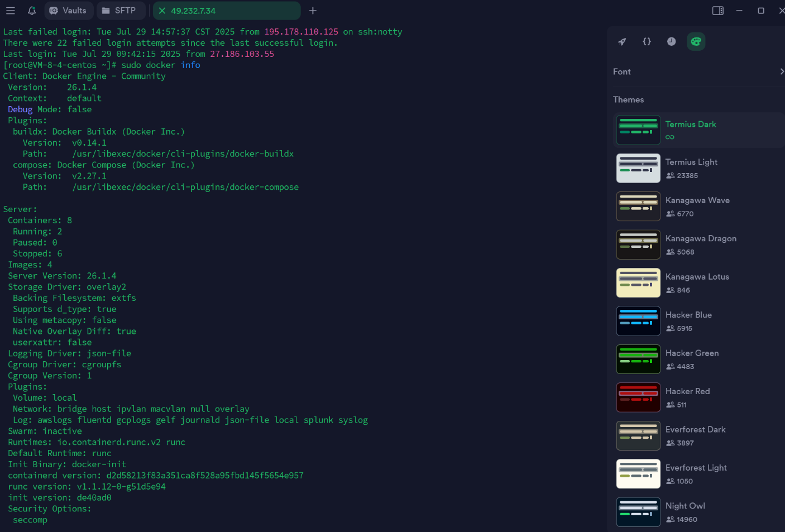Click the Themes section heading
Viewport: 785px width, 532px height.
click(x=628, y=99)
